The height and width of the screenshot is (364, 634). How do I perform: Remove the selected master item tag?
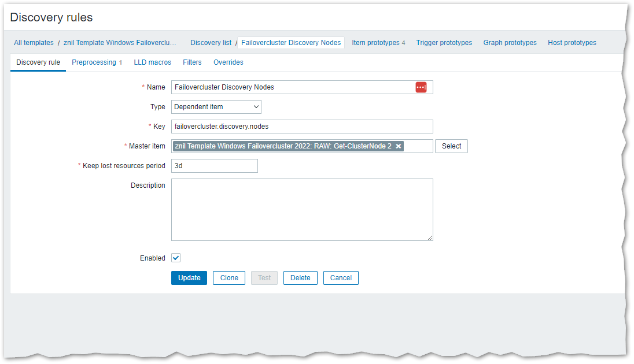click(x=399, y=146)
